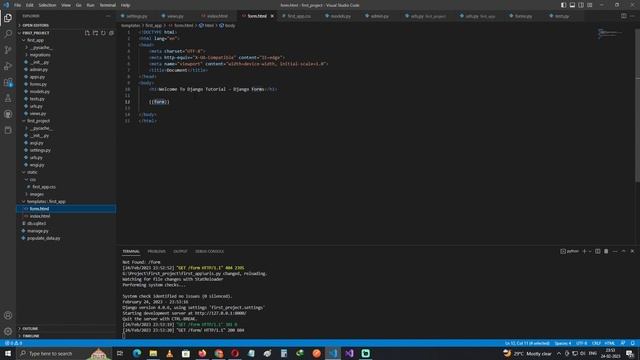Click errors and warnings count in status bar
This screenshot has height=360, width=640.
[x=13, y=343]
